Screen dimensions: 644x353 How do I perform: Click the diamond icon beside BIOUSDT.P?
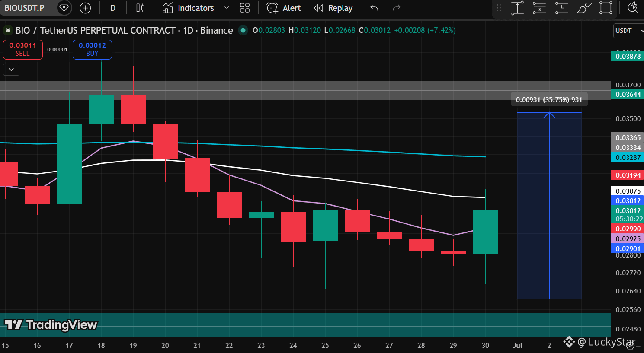coord(64,8)
